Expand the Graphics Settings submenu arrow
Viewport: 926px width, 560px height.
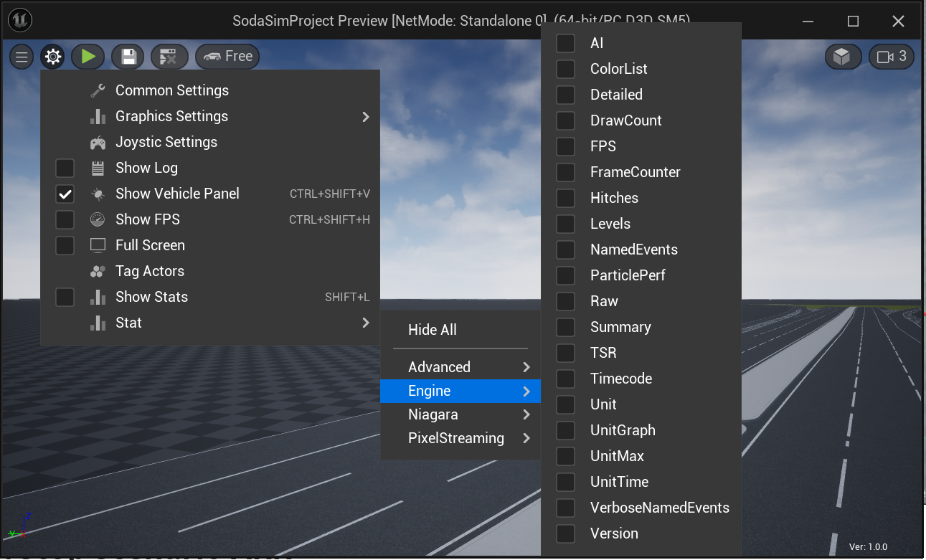click(x=366, y=116)
